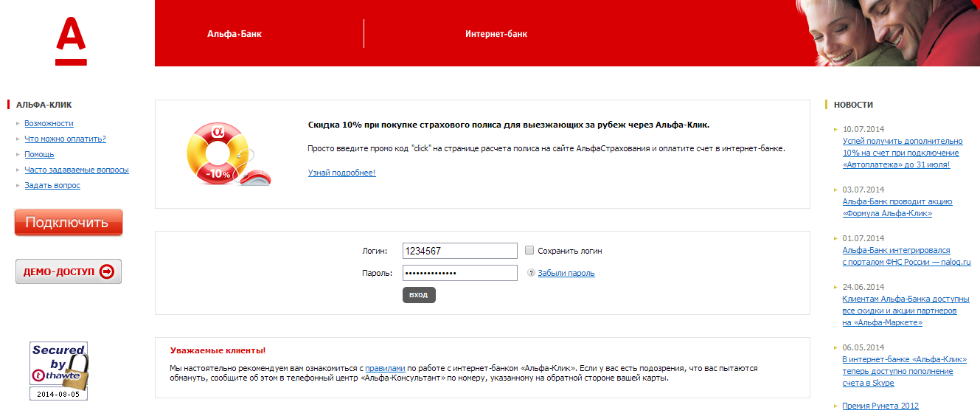980x416 pixels.
Task: Open the Интернет-банк header tab
Action: pyautogui.click(x=496, y=34)
